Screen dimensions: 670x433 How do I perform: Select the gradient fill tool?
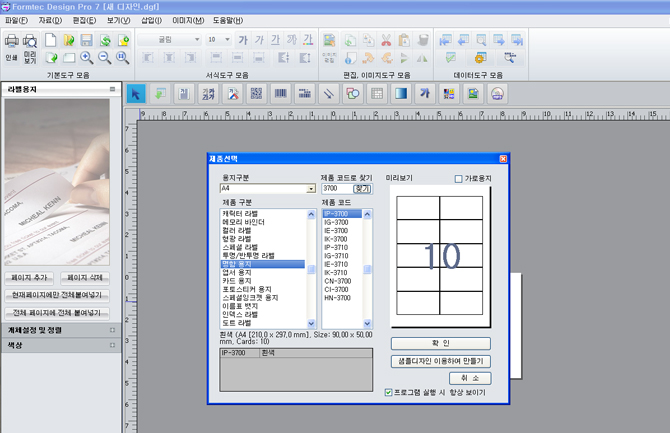click(401, 94)
